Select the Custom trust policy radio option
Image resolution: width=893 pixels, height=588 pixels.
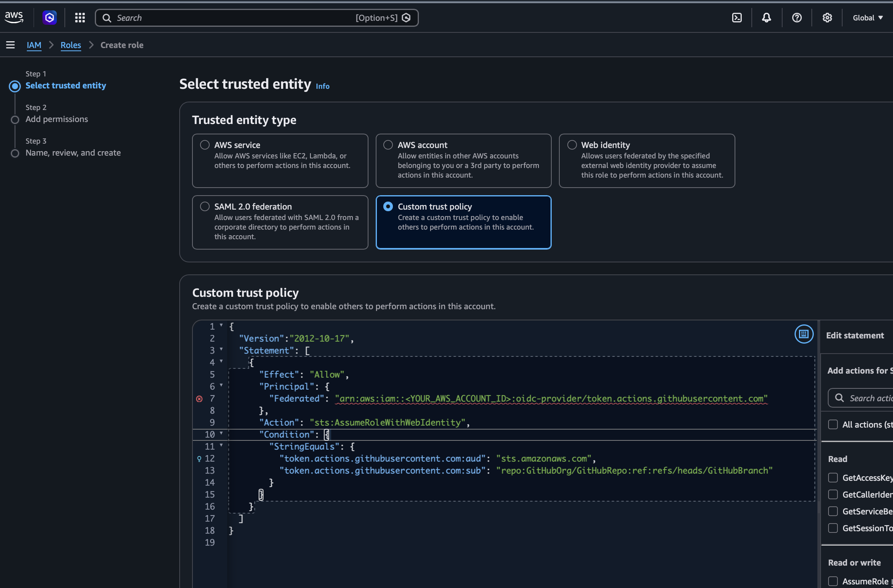point(388,206)
